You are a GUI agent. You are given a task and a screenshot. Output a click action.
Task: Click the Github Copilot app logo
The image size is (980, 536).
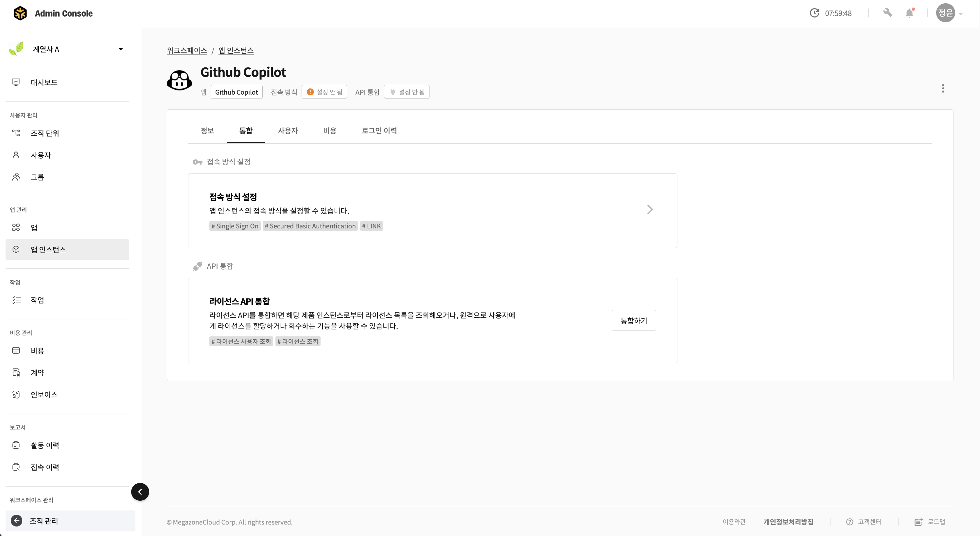179,80
